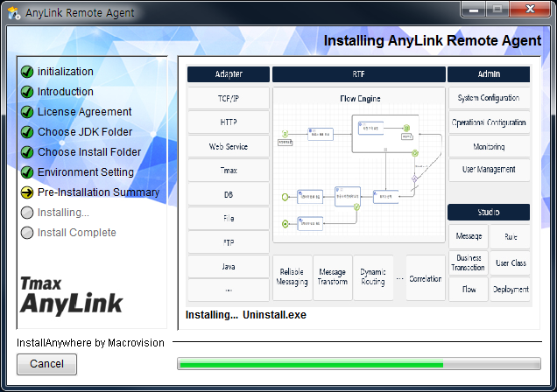Click the System Configuration admin box

click(x=489, y=98)
